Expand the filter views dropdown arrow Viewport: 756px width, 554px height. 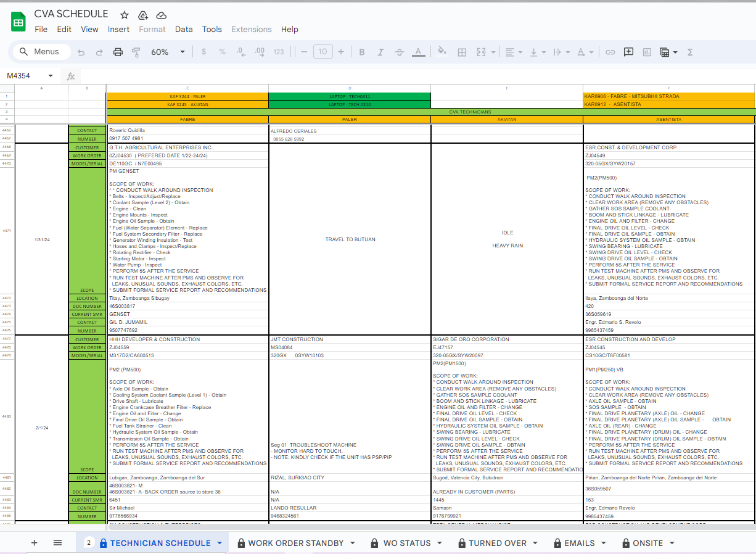[676, 52]
